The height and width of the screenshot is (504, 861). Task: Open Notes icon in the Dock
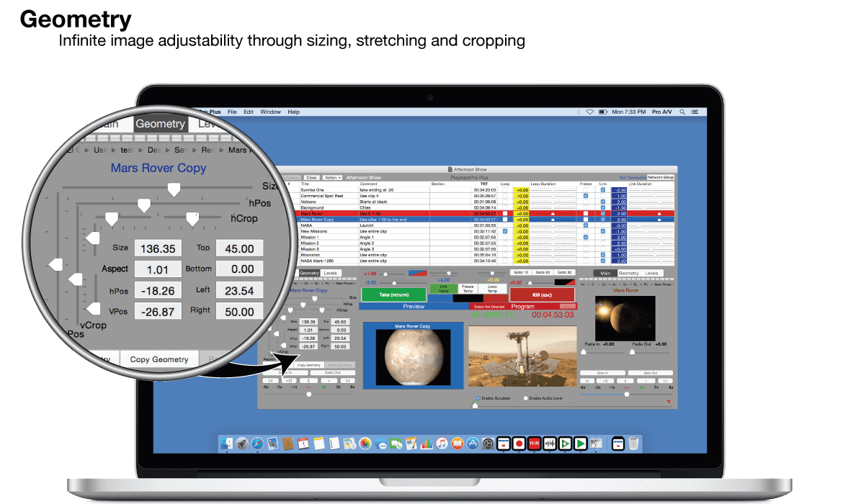pos(318,443)
